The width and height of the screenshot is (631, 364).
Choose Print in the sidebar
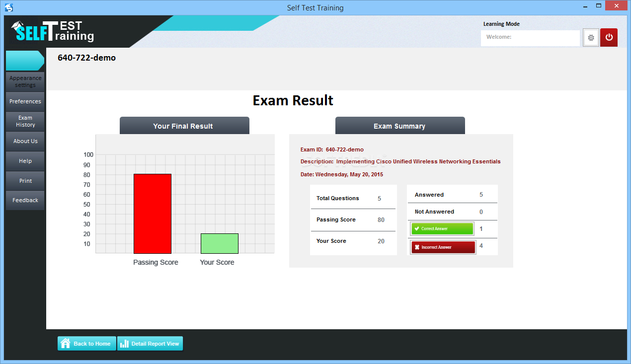pyautogui.click(x=25, y=181)
